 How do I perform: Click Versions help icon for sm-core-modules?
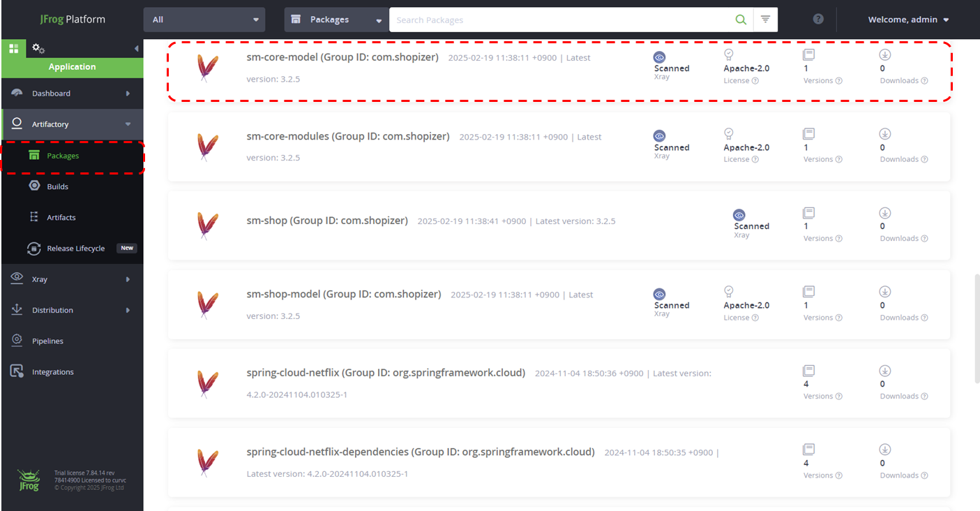(839, 160)
